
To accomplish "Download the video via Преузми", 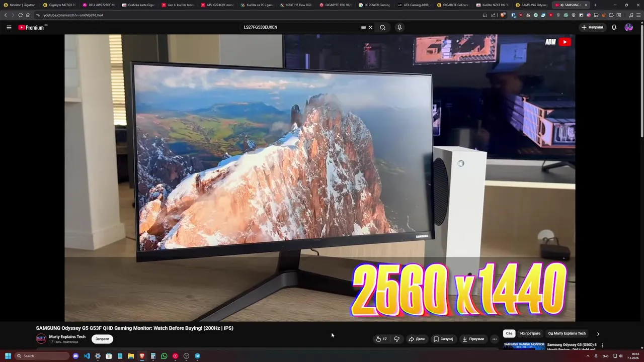I will pyautogui.click(x=473, y=339).
